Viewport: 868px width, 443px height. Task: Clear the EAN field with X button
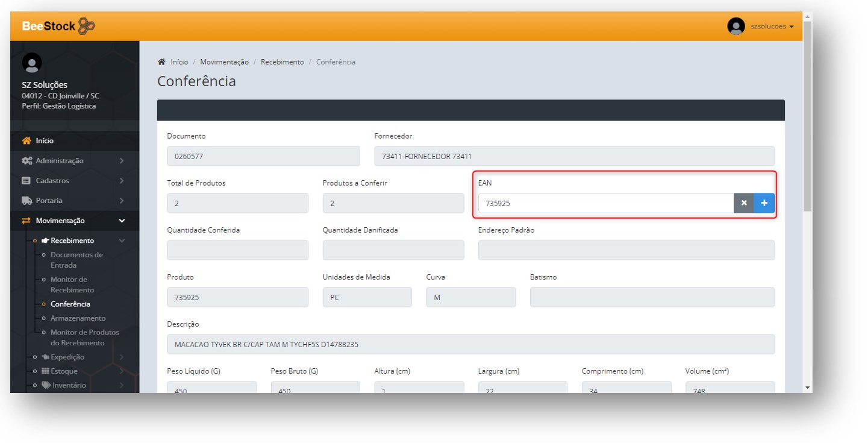744,203
